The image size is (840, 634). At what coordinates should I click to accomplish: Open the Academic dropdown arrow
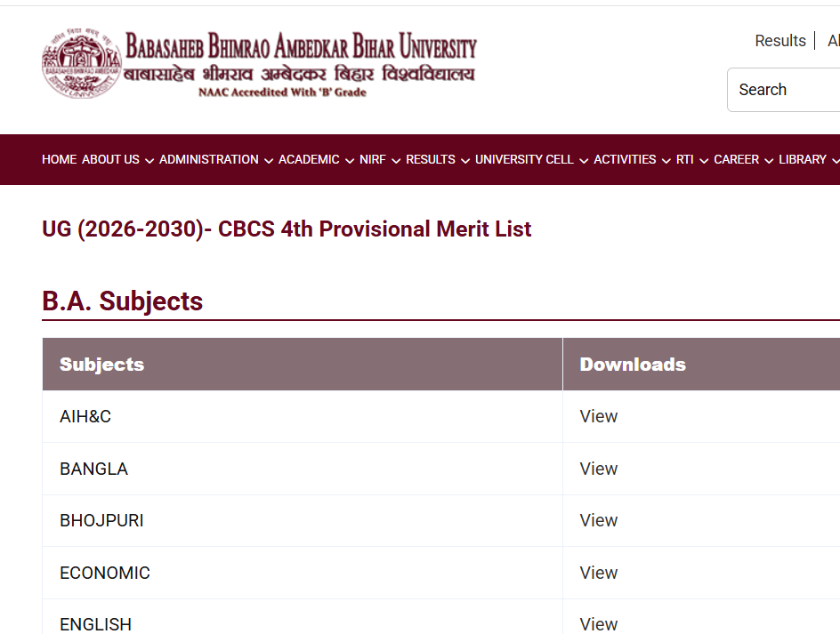[x=350, y=161]
